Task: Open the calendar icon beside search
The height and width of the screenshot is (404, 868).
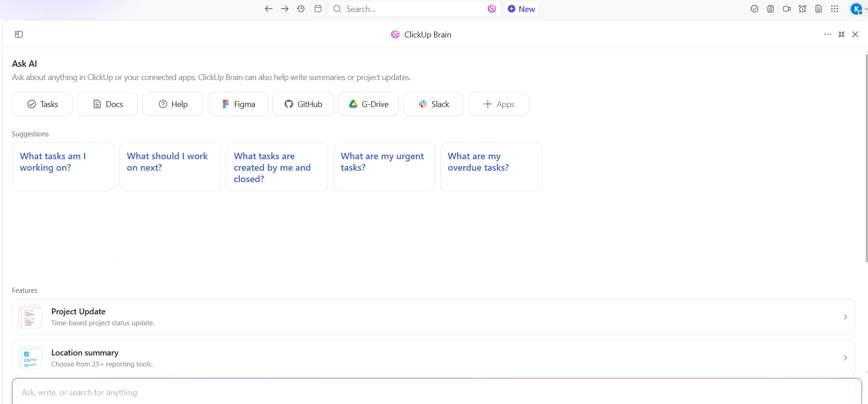Action: tap(318, 9)
